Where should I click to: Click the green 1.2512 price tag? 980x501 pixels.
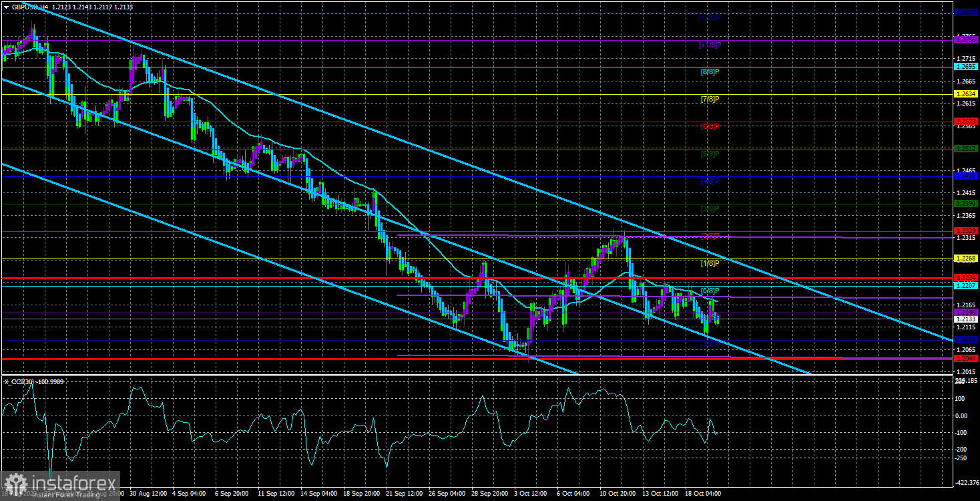(x=966, y=149)
